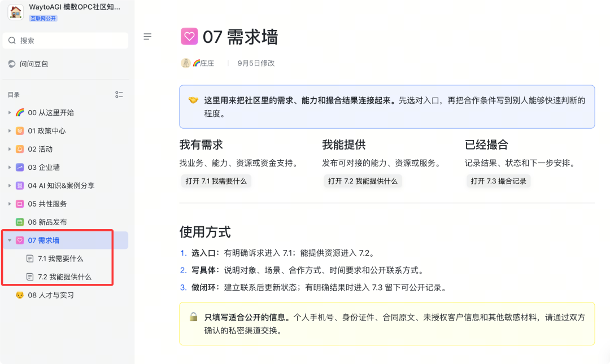Click the author avatar next to 庄庄
This screenshot has width=610, height=364.
point(186,63)
